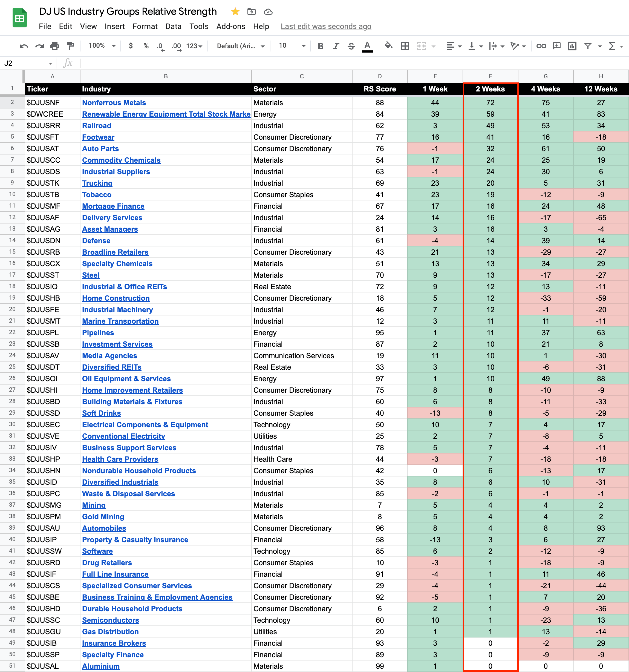
Task: Toggle bold formatting
Action: [320, 46]
